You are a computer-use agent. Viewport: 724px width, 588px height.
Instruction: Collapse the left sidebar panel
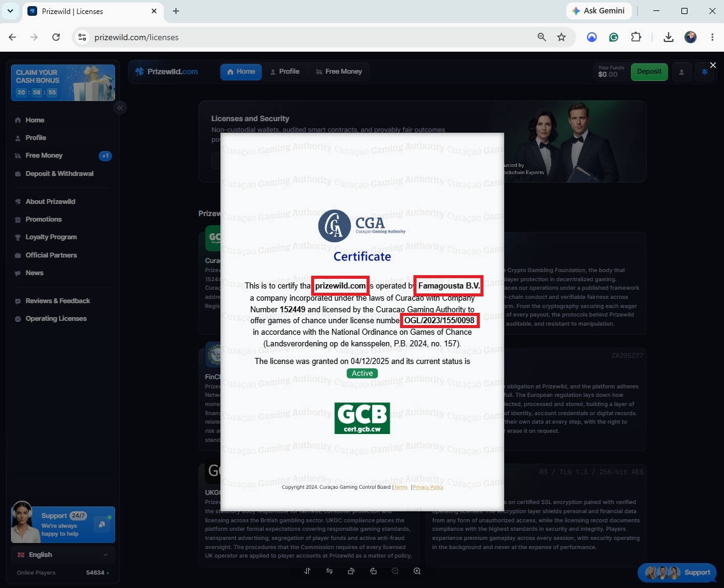point(119,108)
